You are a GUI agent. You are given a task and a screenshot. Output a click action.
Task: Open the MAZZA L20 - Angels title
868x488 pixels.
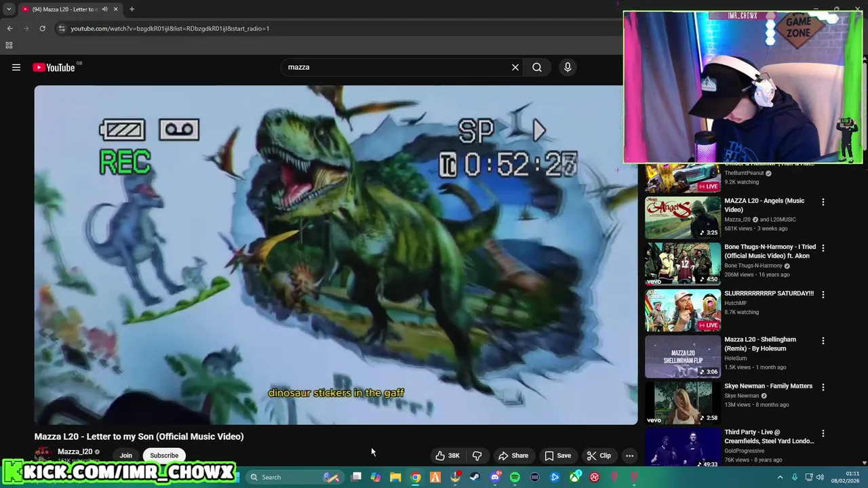pos(764,205)
